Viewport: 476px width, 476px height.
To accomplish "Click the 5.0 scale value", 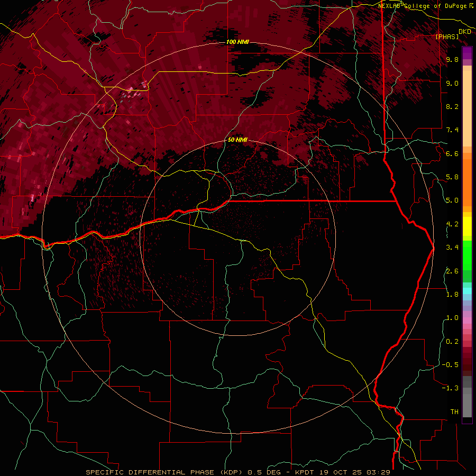I will coord(452,200).
